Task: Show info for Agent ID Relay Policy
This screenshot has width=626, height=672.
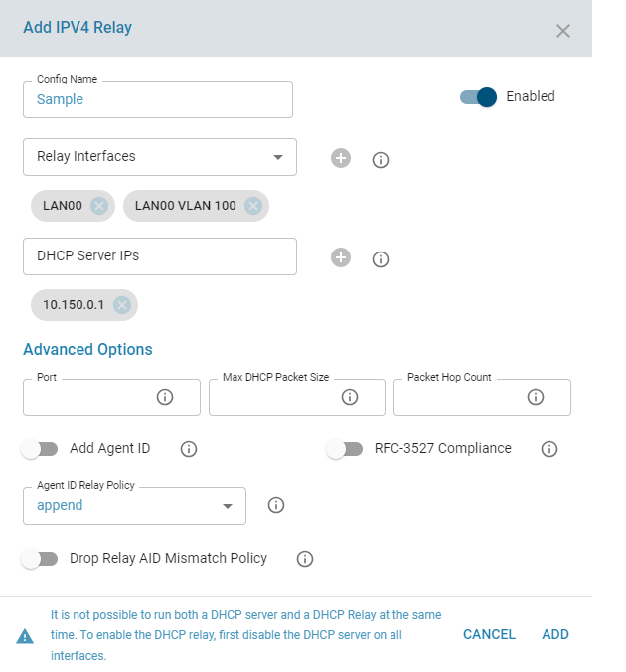Action: tap(277, 505)
